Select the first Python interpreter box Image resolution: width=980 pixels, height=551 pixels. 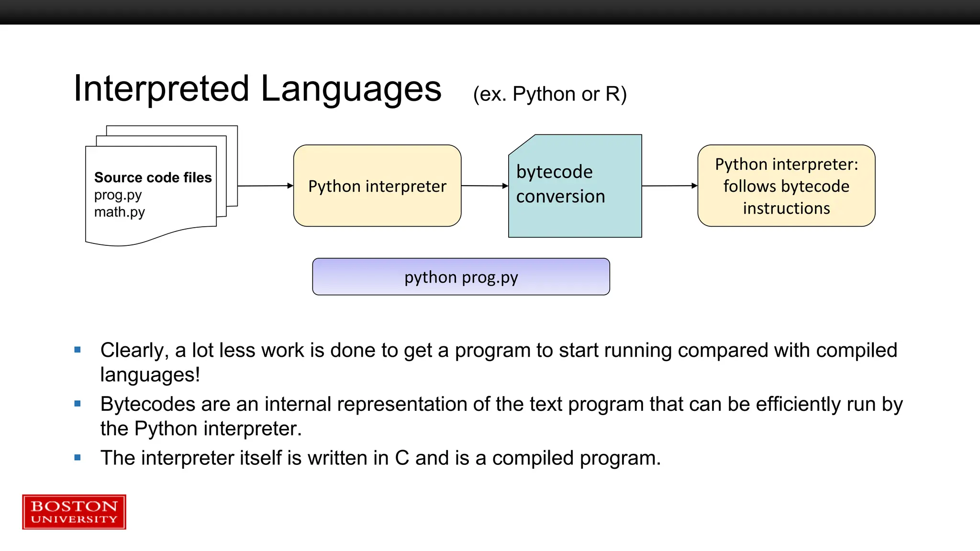pos(377,186)
